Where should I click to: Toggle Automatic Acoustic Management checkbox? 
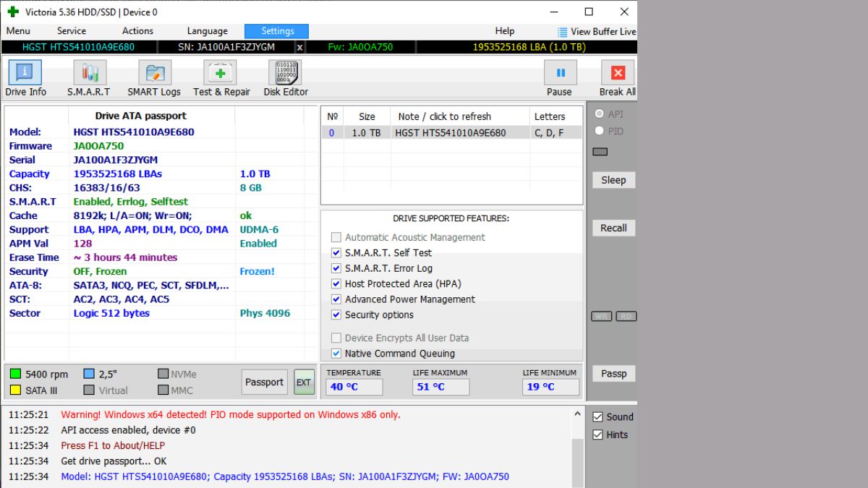336,237
